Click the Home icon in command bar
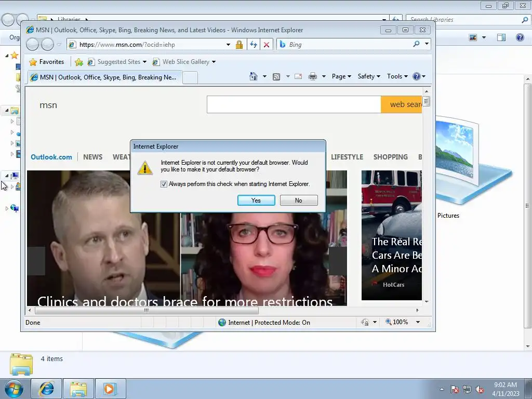The image size is (532, 399). (x=254, y=76)
